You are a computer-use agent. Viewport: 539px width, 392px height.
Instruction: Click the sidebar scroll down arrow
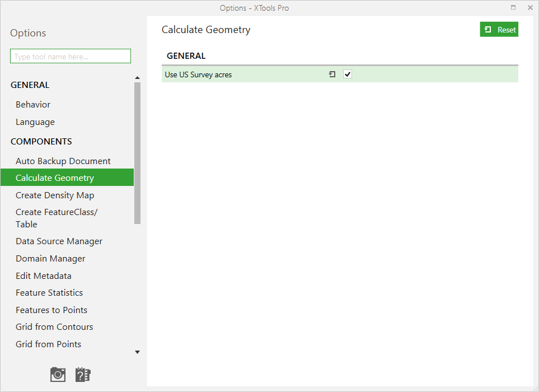click(138, 352)
